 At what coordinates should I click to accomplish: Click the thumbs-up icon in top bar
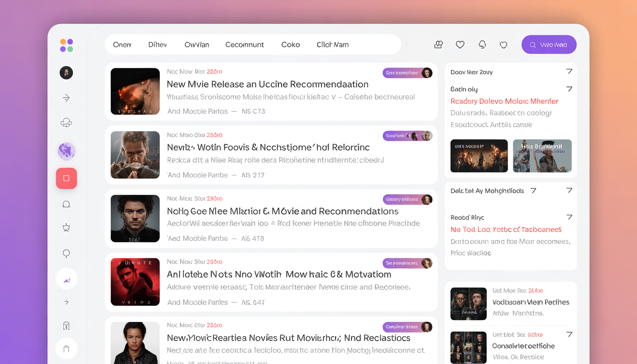pyautogui.click(x=438, y=45)
